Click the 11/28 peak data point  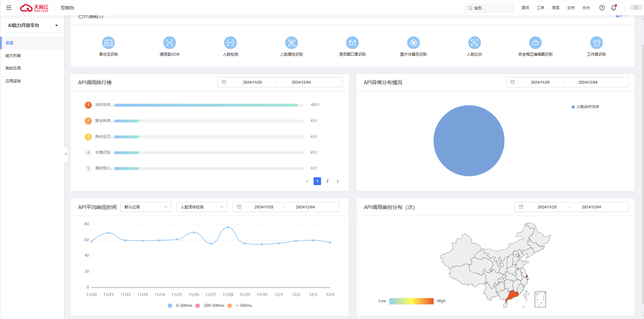pyautogui.click(x=228, y=227)
